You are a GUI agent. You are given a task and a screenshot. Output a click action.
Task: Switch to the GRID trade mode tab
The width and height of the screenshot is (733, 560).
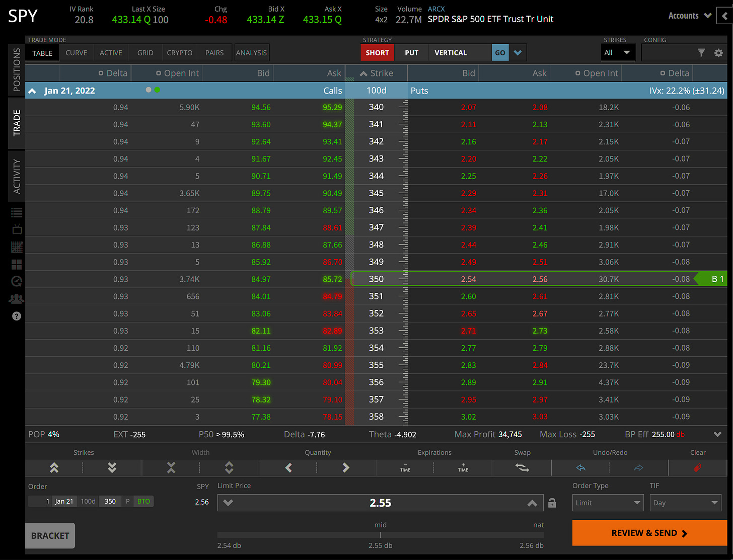point(145,53)
